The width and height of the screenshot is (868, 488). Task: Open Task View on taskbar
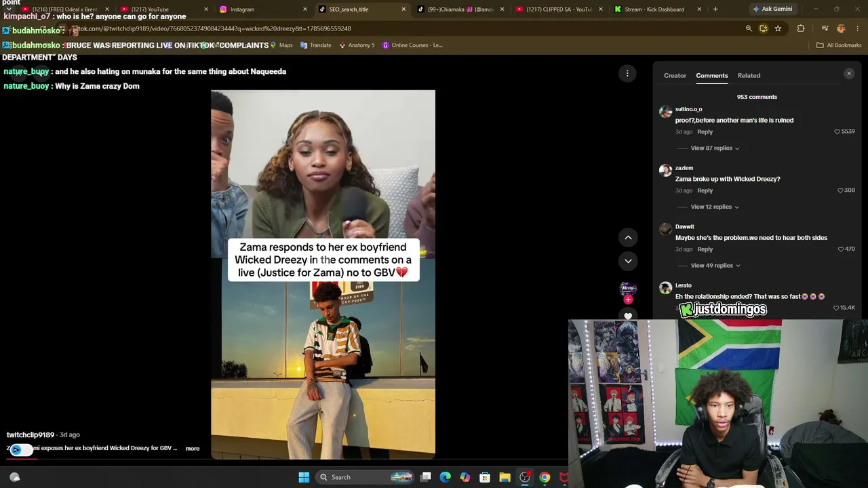(426, 477)
